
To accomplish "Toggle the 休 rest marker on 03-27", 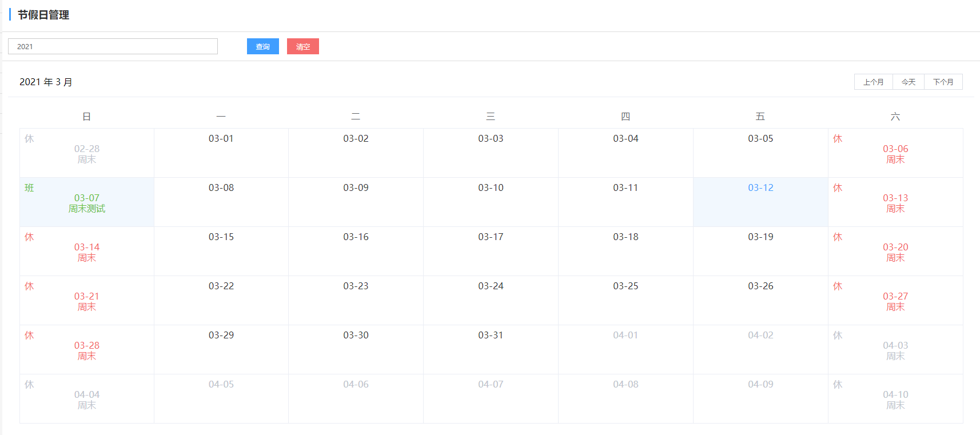I will 838,286.
